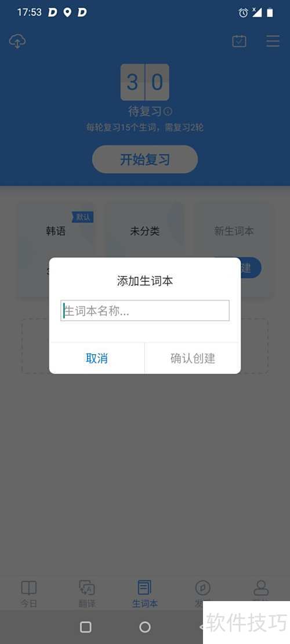Select the 生词本 bottom tab

point(144,594)
